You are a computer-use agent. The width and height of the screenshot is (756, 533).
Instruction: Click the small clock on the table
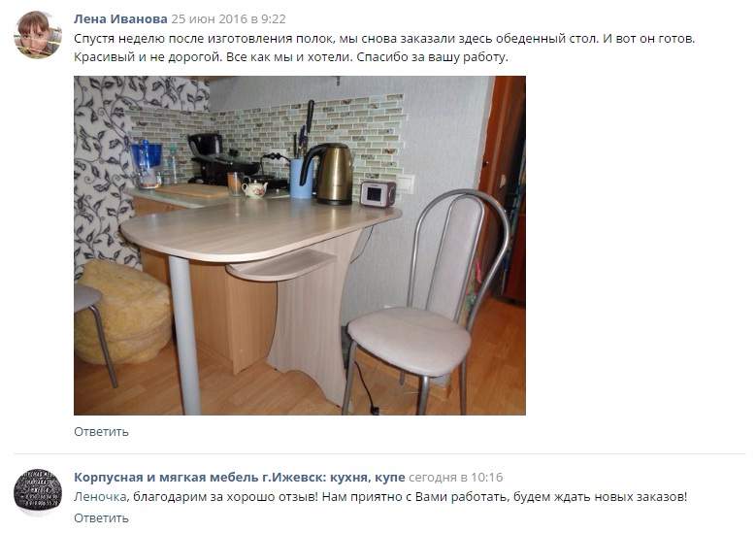[x=378, y=194]
